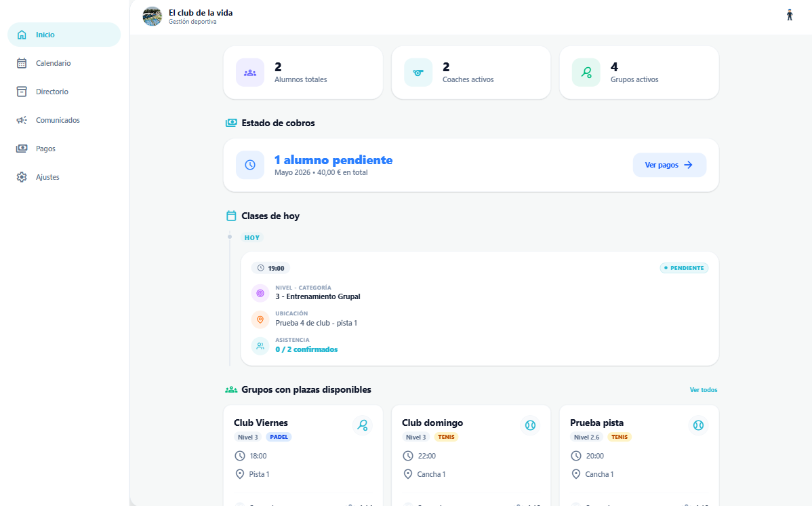The height and width of the screenshot is (506, 812).
Task: Click the 20:00 clock icon on Prueba pista
Action: click(576, 456)
